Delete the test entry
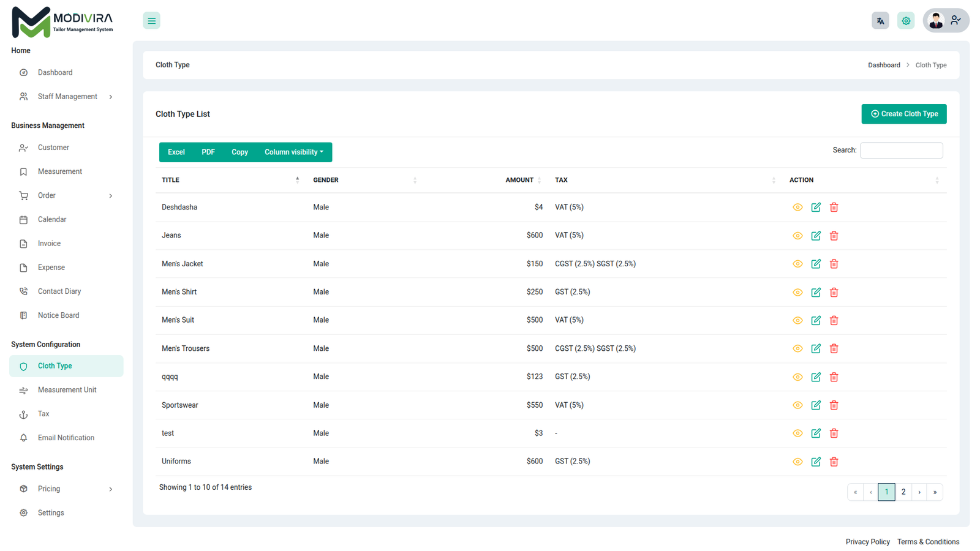The height and width of the screenshot is (551, 980). click(x=834, y=433)
